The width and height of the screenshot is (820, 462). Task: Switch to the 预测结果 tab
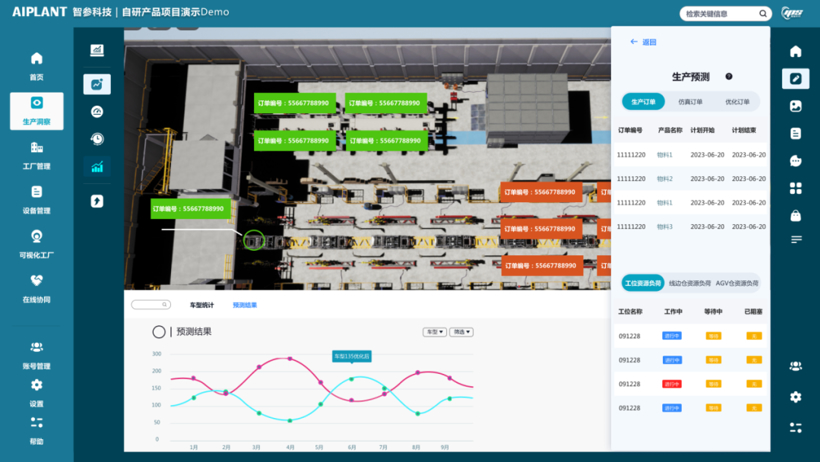245,305
